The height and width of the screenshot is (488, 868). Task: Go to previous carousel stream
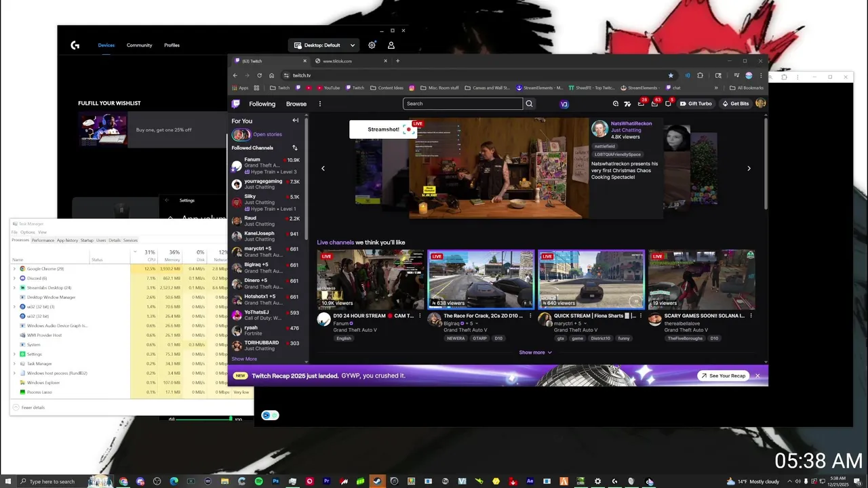click(323, 168)
